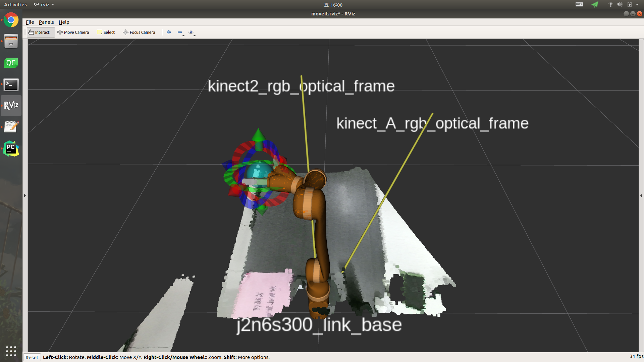The width and height of the screenshot is (644, 362).
Task: Choose the Select tool
Action: (106, 32)
